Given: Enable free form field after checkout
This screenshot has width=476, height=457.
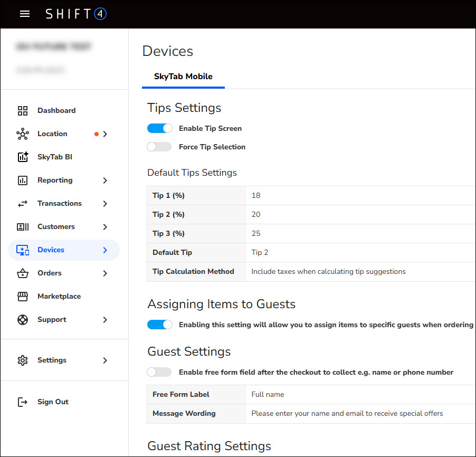Looking at the screenshot, I should pyautogui.click(x=159, y=372).
